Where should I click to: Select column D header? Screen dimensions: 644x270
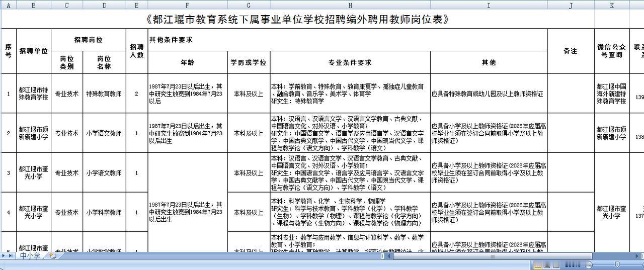tap(104, 5)
